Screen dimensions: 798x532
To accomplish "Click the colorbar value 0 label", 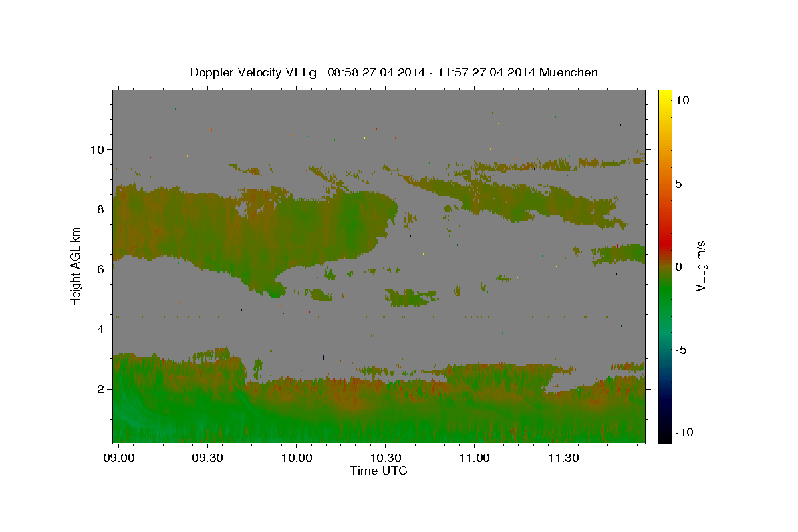I will [x=678, y=267].
